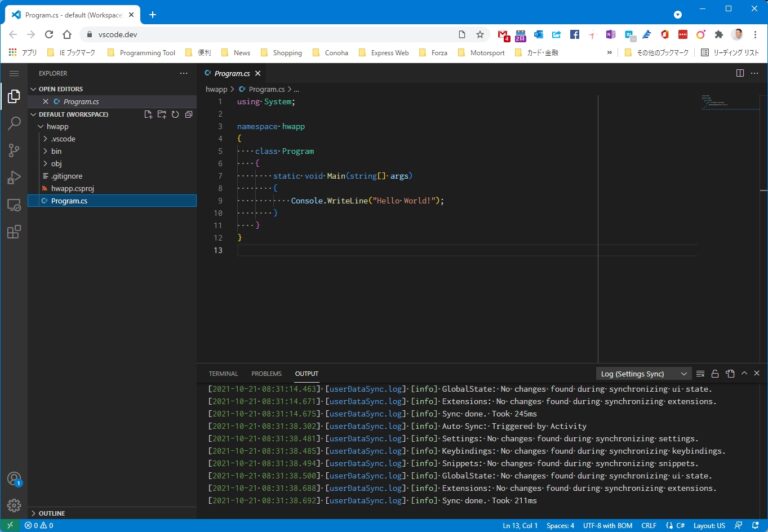This screenshot has width=768, height=532.
Task: Switch to the Output panel tab
Action: coord(307,374)
